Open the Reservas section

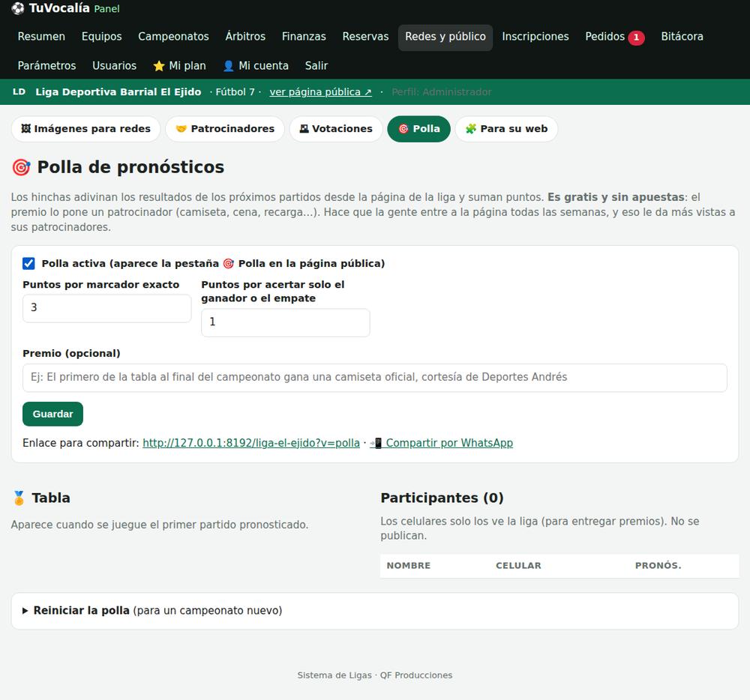point(365,37)
